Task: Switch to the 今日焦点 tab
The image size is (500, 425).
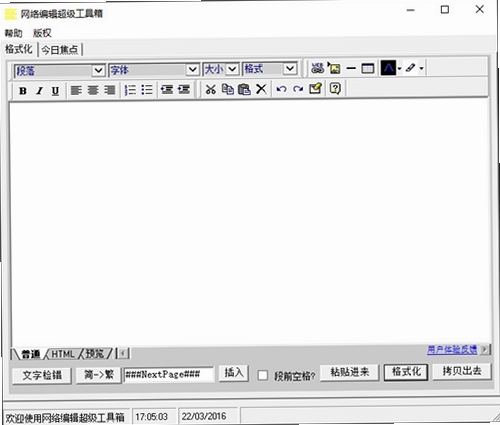Action: [60, 50]
